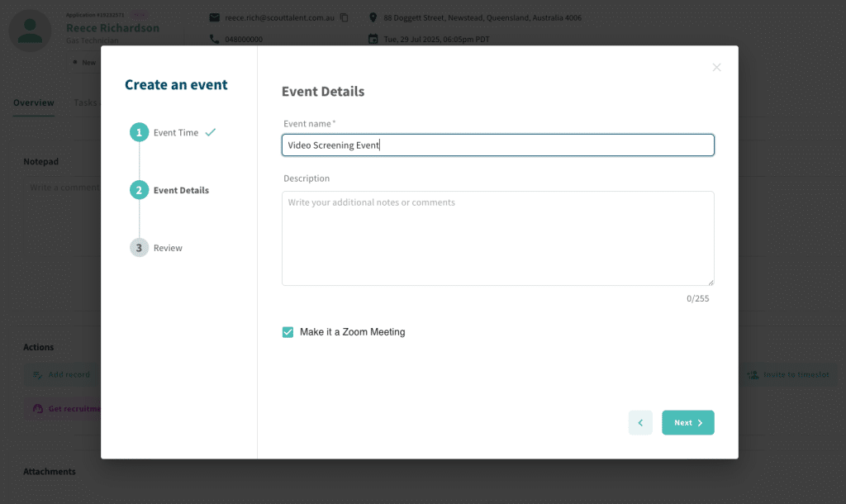Close the Create an event dialog
This screenshot has width=846, height=504.
[716, 68]
